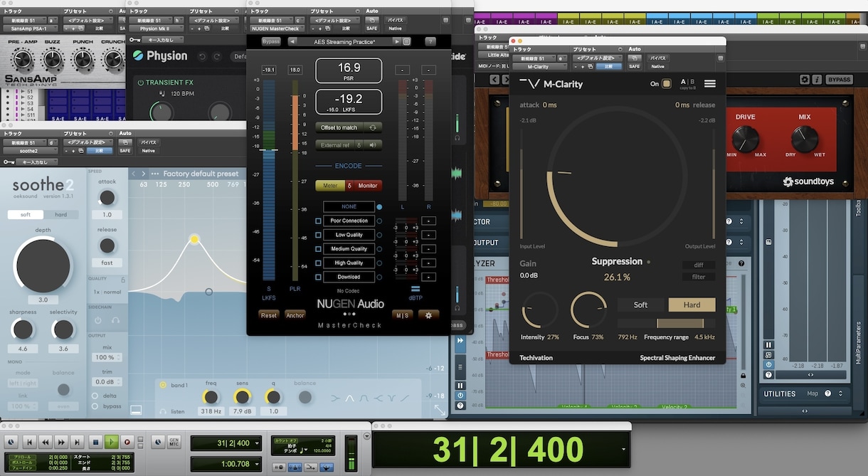868x476 pixels.
Task: Select Soft mode in M-Clarity
Action: (641, 305)
